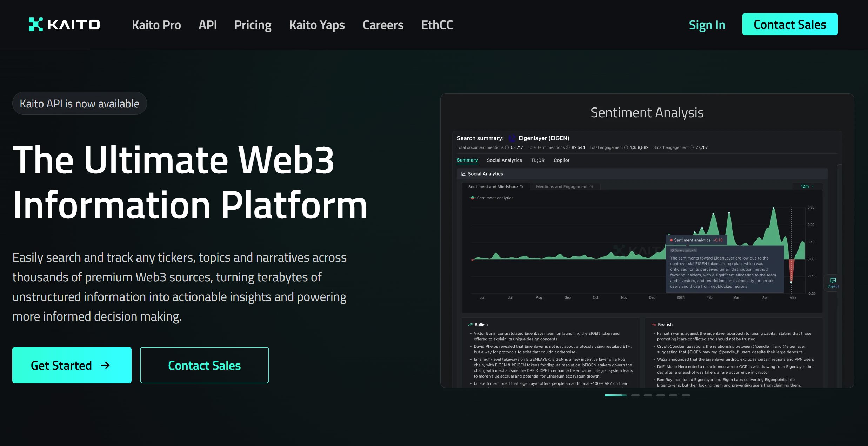This screenshot has height=446, width=868.
Task: Select the fourth carousel indicator dash
Action: (x=661, y=395)
